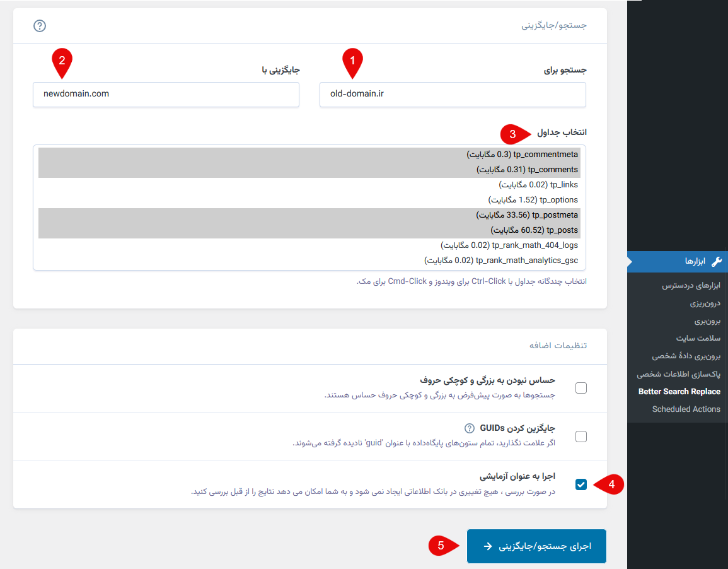Click the جستجو/جایگزینی panel title
Screen dimensions: 728x569
(554, 25)
